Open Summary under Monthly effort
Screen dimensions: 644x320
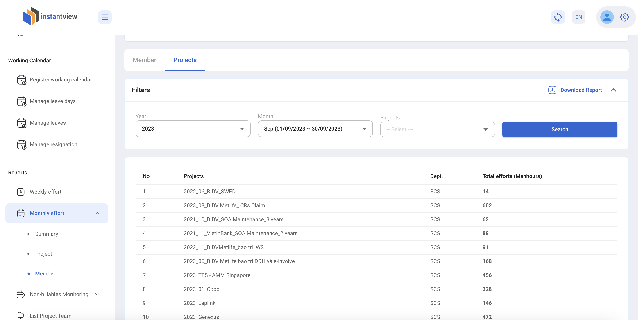47,234
